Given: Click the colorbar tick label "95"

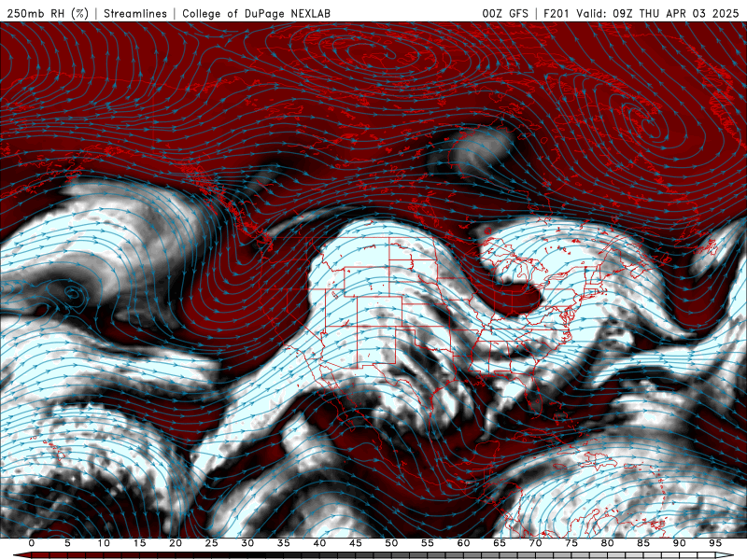Looking at the screenshot, I should (x=715, y=543).
